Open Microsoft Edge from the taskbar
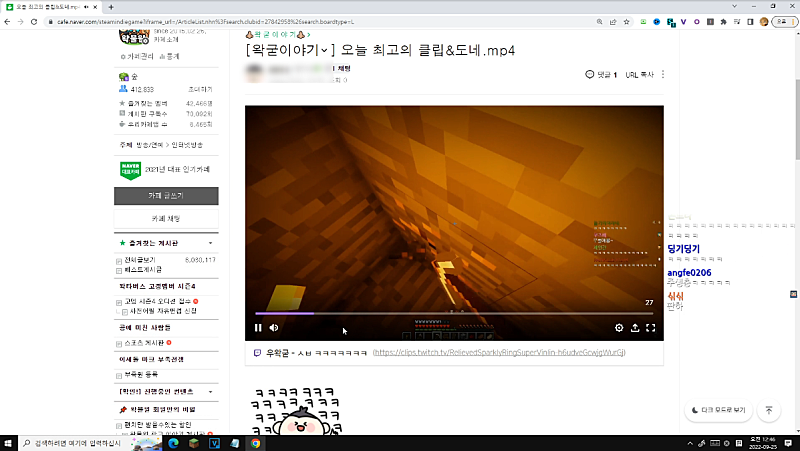Screen dimensions: 800x451 point(173,443)
